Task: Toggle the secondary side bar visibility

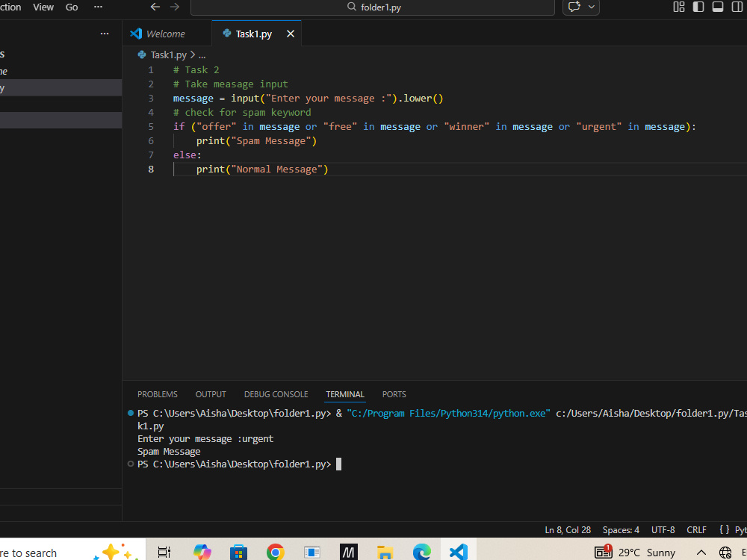Action: pyautogui.click(x=737, y=7)
